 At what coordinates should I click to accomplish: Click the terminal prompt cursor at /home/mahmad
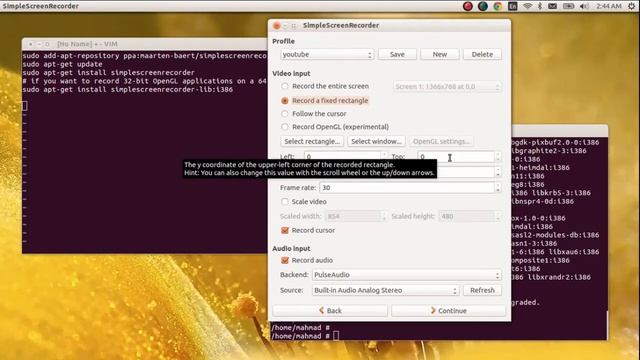click(336, 336)
